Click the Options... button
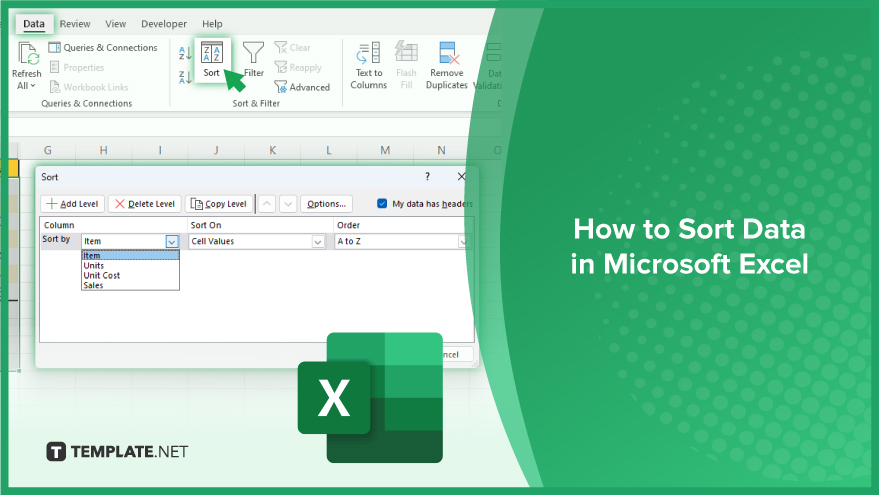Image resolution: width=879 pixels, height=495 pixels. [x=326, y=204]
